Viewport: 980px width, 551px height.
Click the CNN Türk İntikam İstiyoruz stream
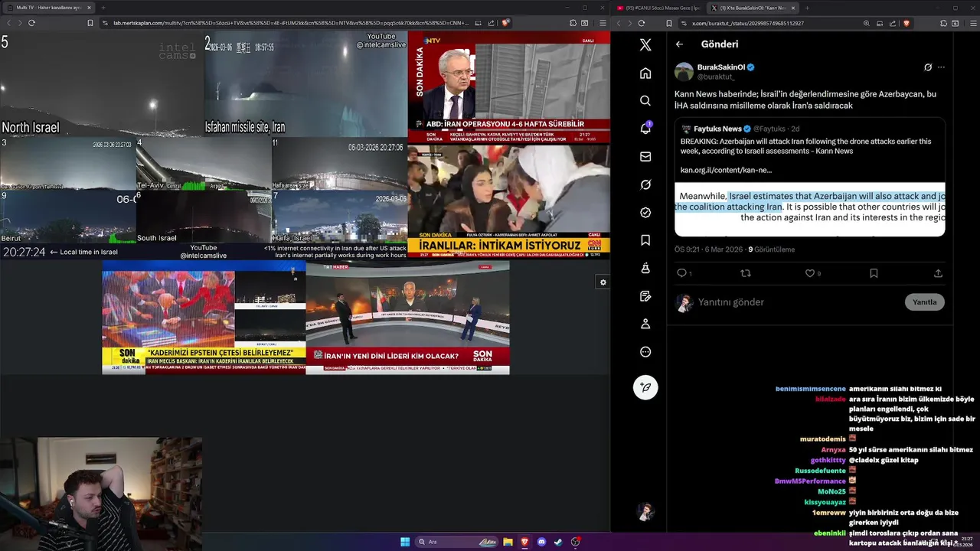click(x=508, y=201)
